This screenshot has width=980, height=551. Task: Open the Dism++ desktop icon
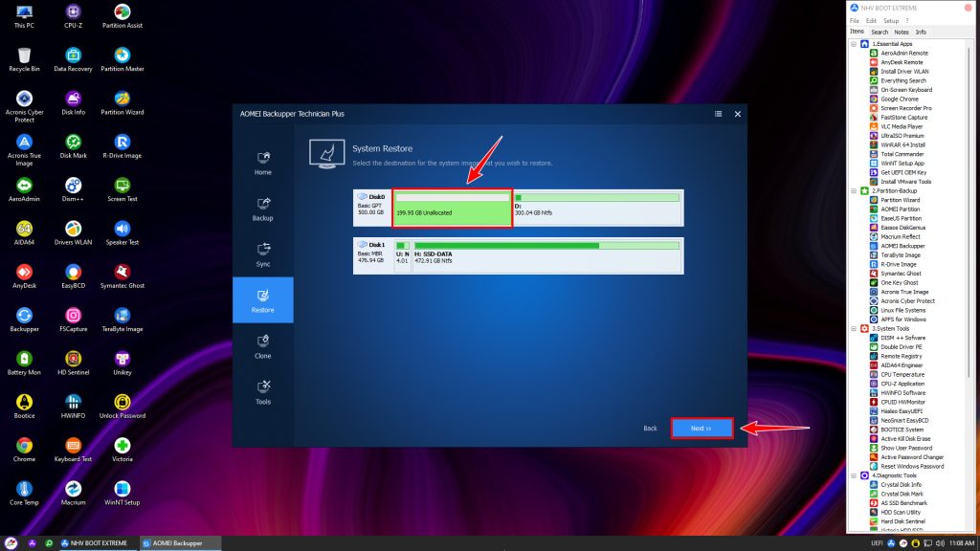(73, 190)
